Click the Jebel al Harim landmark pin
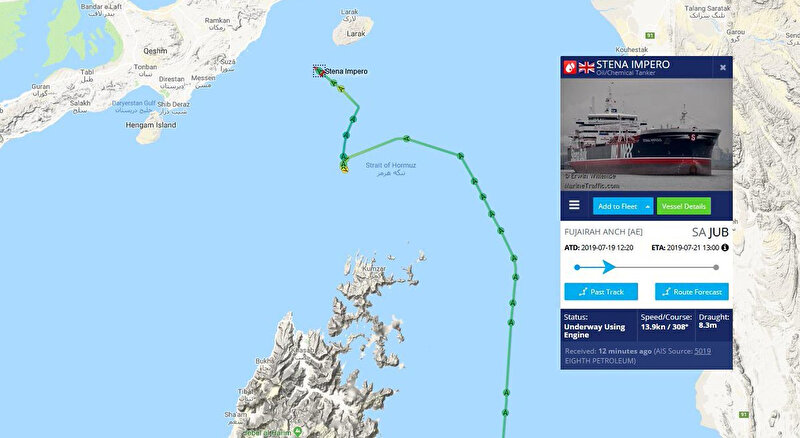This screenshot has height=438, width=800. (x=298, y=433)
